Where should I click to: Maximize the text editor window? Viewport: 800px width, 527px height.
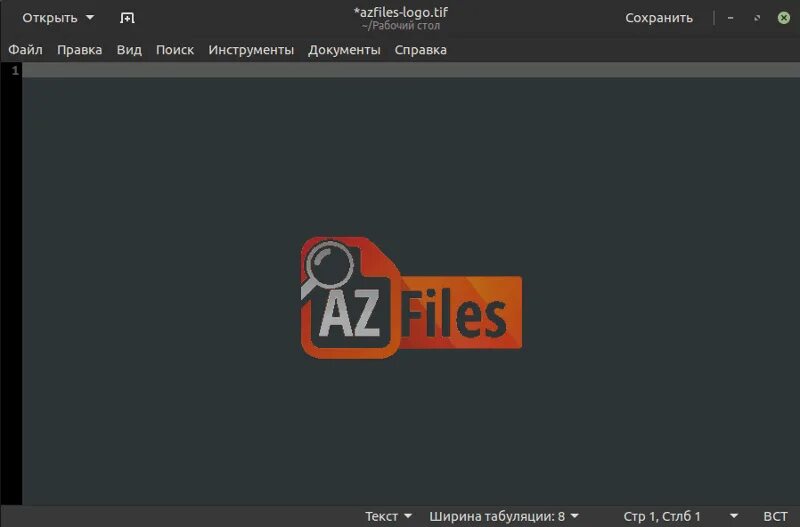click(757, 18)
